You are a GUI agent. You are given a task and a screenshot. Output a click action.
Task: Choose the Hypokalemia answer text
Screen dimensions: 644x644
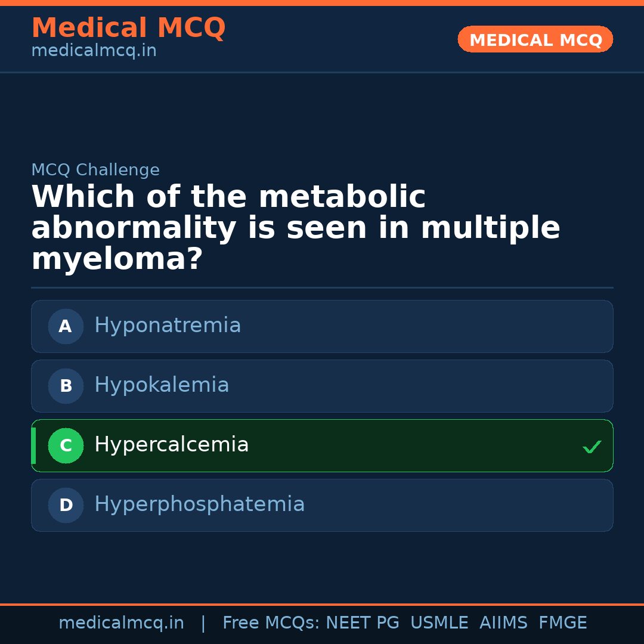pyautogui.click(x=162, y=385)
